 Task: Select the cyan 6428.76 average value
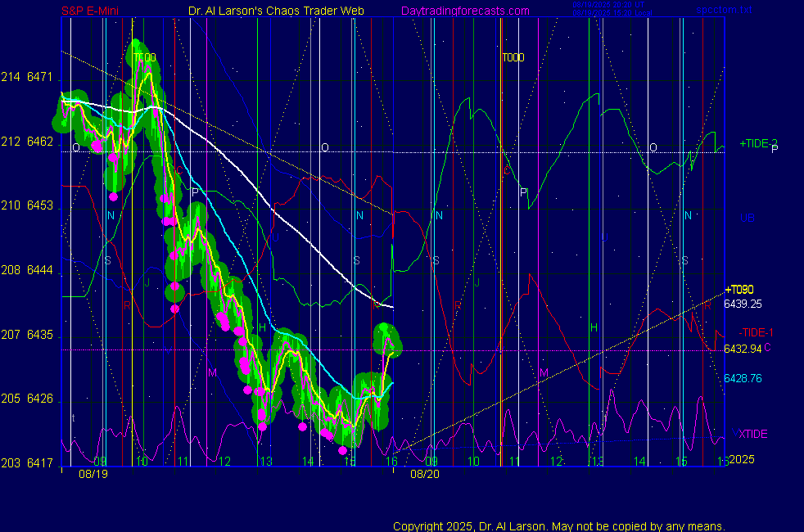point(743,378)
